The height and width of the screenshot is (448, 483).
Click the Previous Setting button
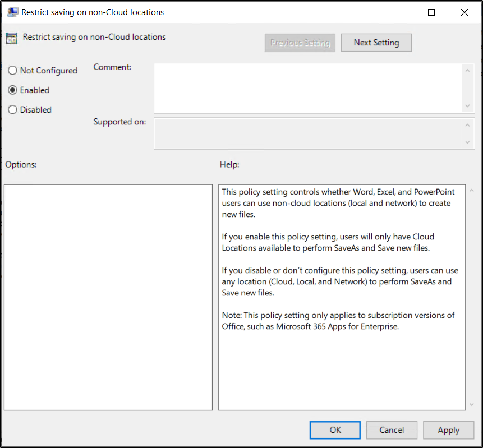300,42
